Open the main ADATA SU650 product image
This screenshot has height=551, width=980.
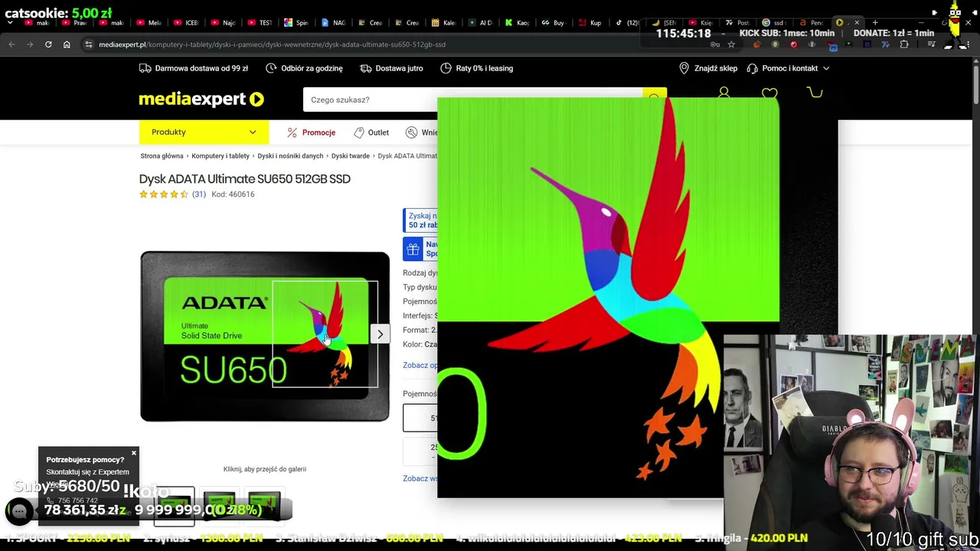[x=264, y=337]
